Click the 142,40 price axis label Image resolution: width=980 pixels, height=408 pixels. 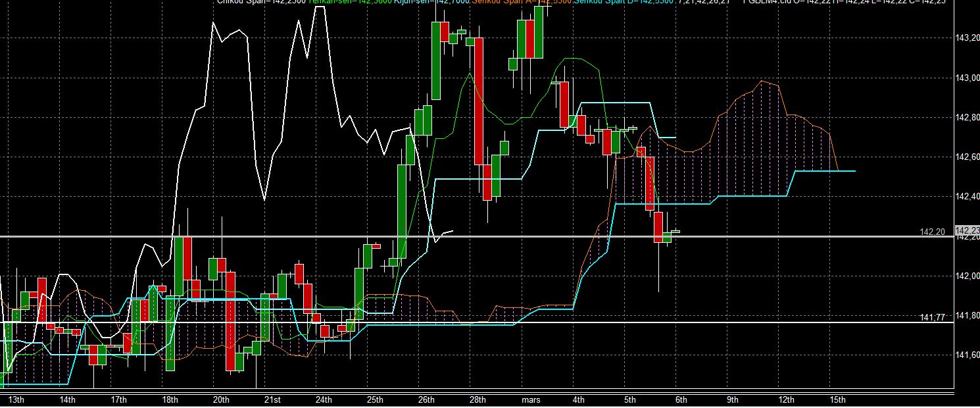tap(967, 197)
